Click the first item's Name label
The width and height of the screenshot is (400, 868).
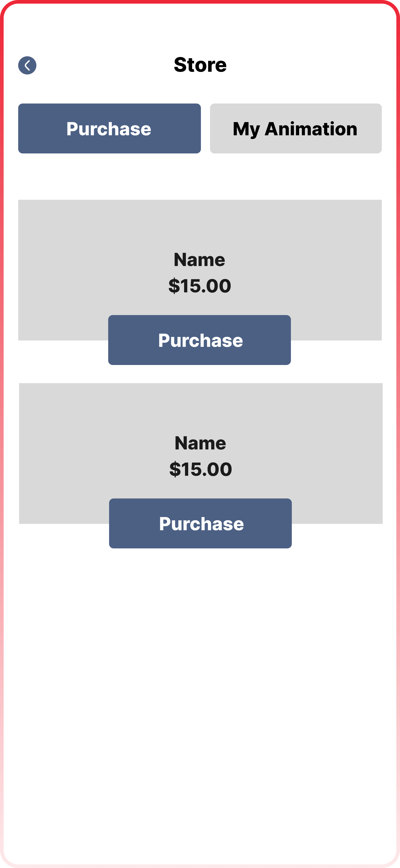[x=199, y=260]
